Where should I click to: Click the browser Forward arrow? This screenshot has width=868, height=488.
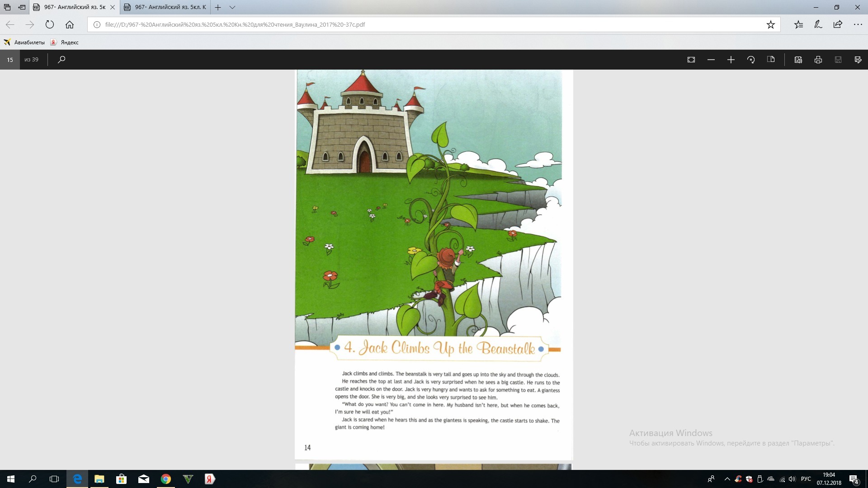tap(30, 24)
